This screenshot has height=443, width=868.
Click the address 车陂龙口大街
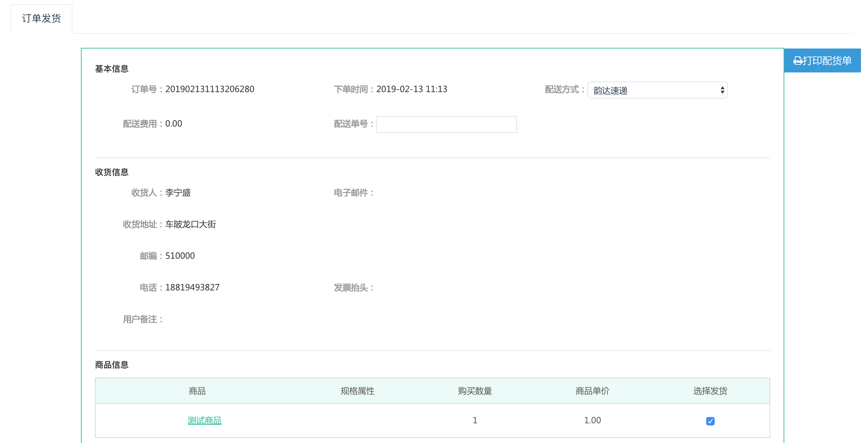click(191, 224)
